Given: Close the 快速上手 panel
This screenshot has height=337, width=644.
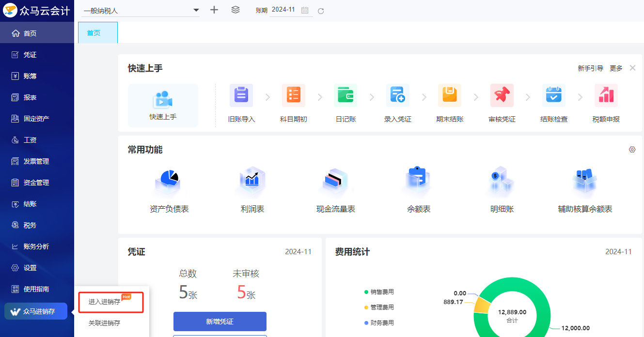Looking at the screenshot, I should (x=632, y=68).
